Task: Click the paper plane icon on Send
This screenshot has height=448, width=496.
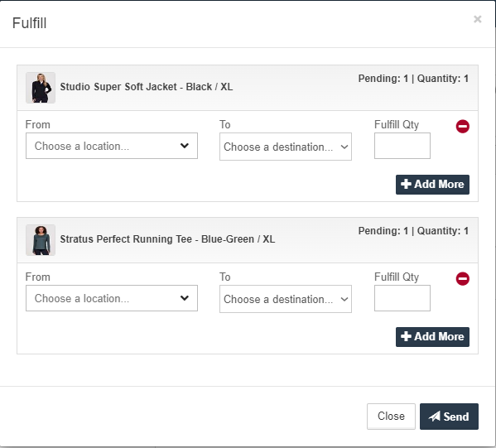Action: (435, 417)
